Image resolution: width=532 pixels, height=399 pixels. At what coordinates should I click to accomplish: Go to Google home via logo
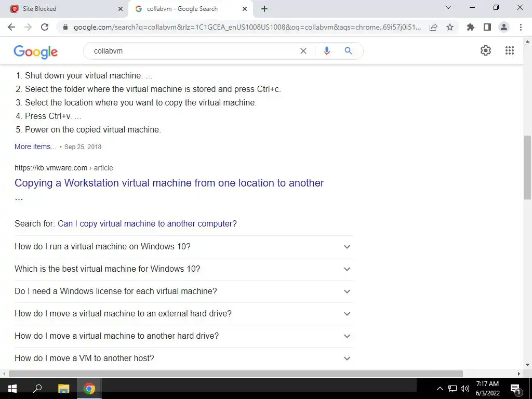click(36, 52)
